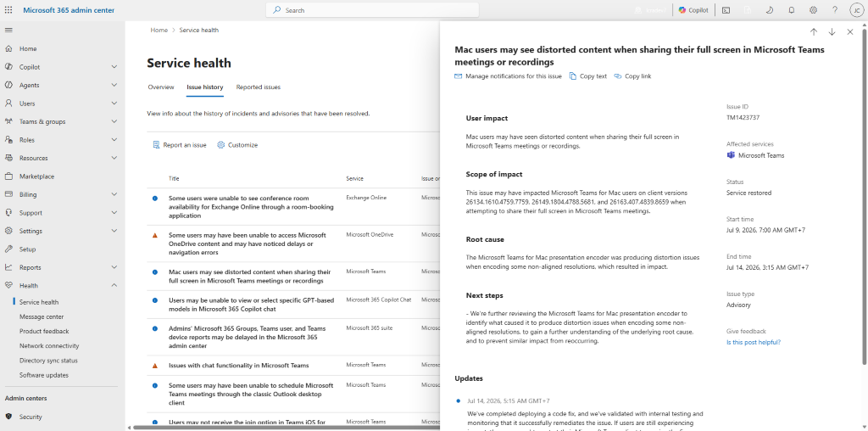Click Manage notifications for this issue
The height and width of the screenshot is (431, 868).
click(x=509, y=76)
